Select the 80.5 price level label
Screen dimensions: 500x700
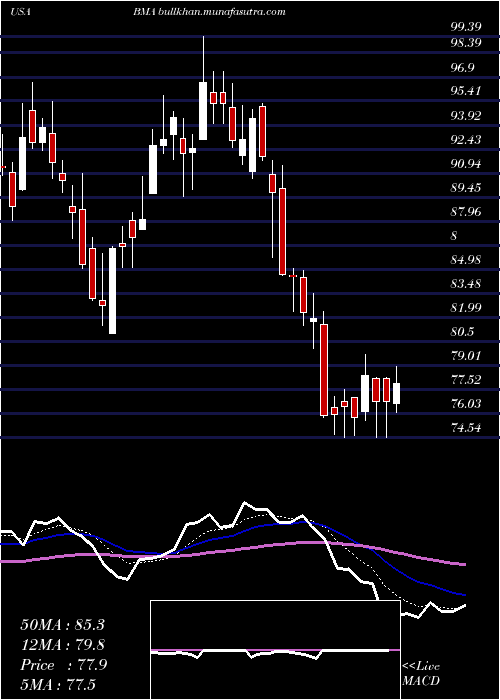click(x=462, y=332)
